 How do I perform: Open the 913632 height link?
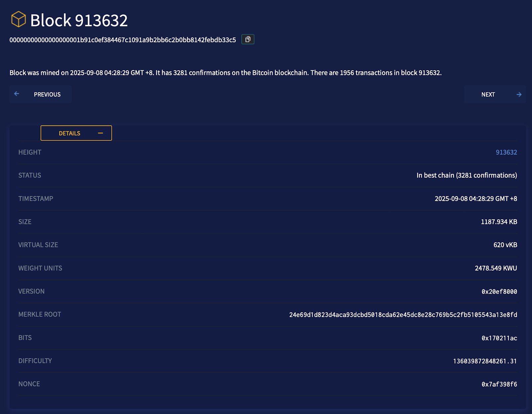click(506, 152)
